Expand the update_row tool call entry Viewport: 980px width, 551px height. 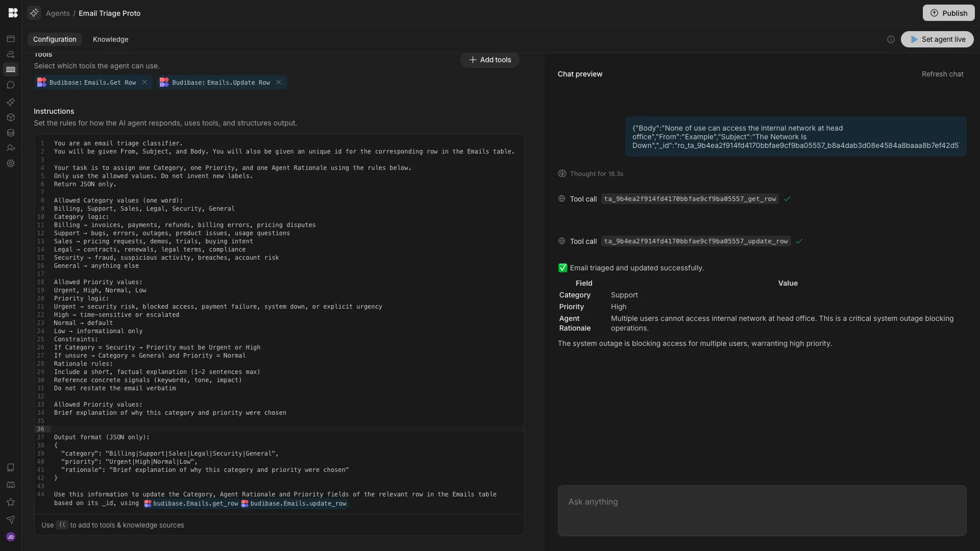click(696, 241)
